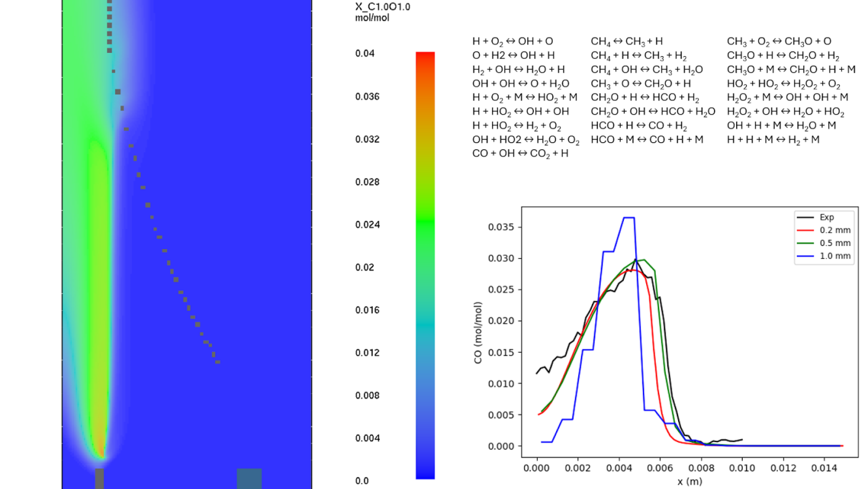Select reaction CH4 ↔ CH3 + H
Screen dimensions: 868x489
627,41
